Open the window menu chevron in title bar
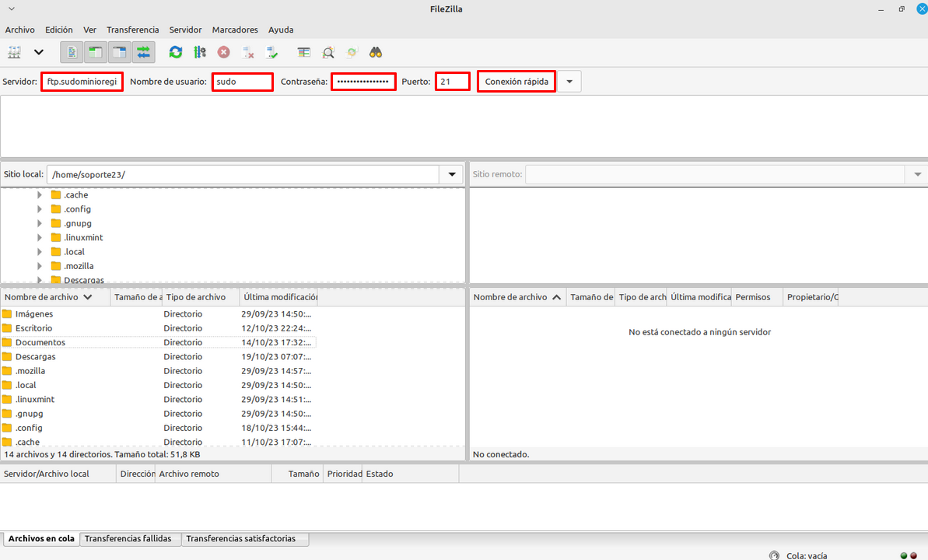 pos(11,9)
